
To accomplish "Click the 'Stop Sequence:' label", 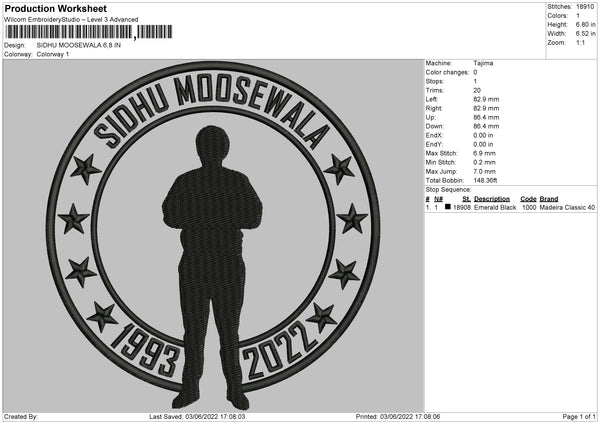I will coord(448,190).
